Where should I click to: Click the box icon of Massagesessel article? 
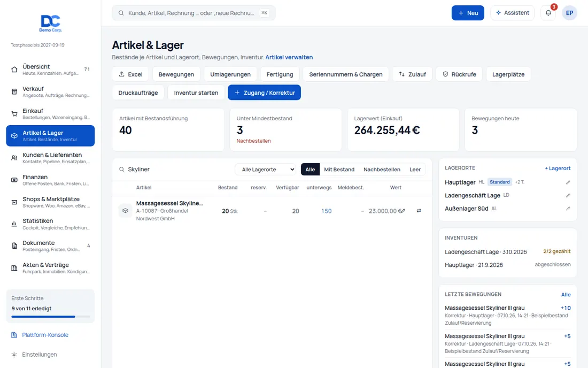[125, 211]
